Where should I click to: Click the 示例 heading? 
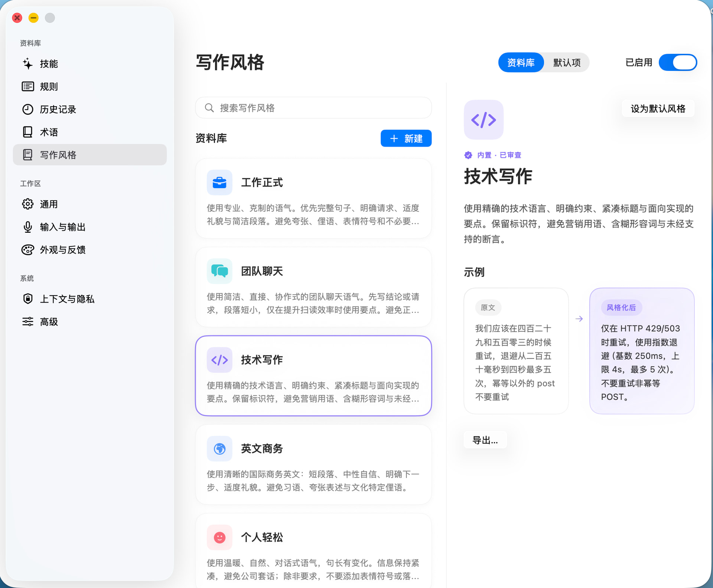tap(474, 272)
